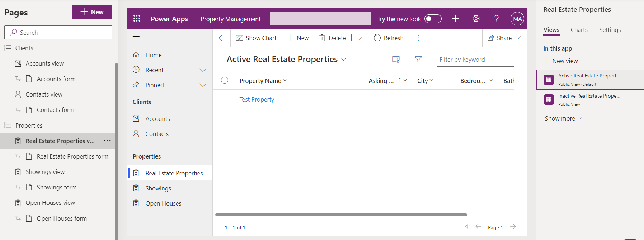This screenshot has height=240, width=644.
Task: Open the MA user account avatar
Action: click(x=517, y=19)
